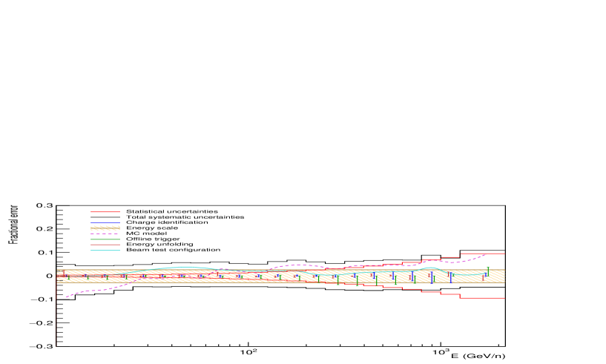606x364 pixels.
Task: Click the 'Energy scale' legend label
Action: [x=152, y=228]
